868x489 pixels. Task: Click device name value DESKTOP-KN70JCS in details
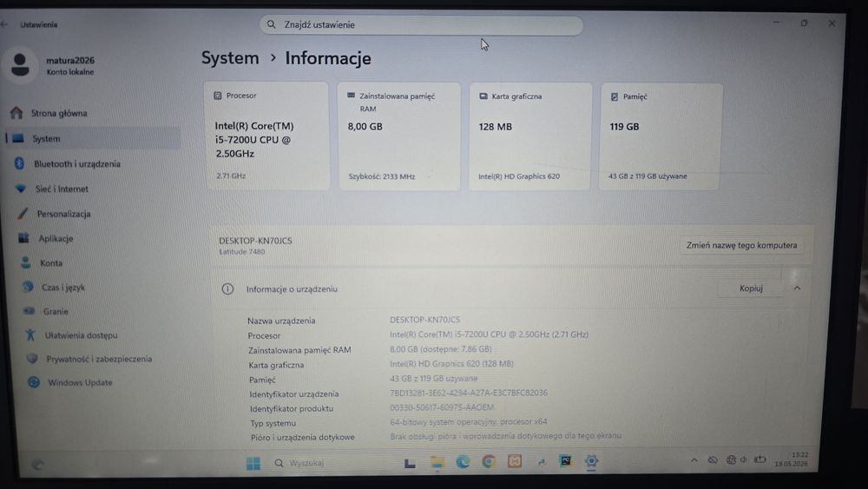[424, 320]
